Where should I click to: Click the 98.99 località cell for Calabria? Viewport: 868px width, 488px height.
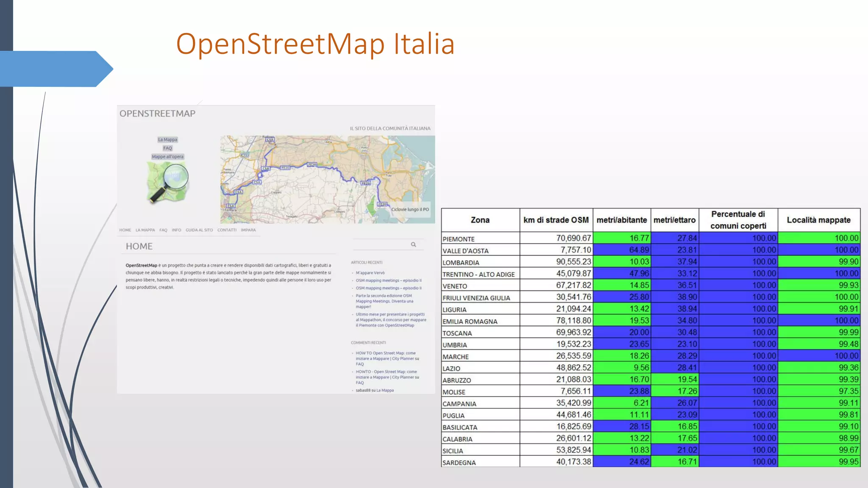click(x=819, y=438)
